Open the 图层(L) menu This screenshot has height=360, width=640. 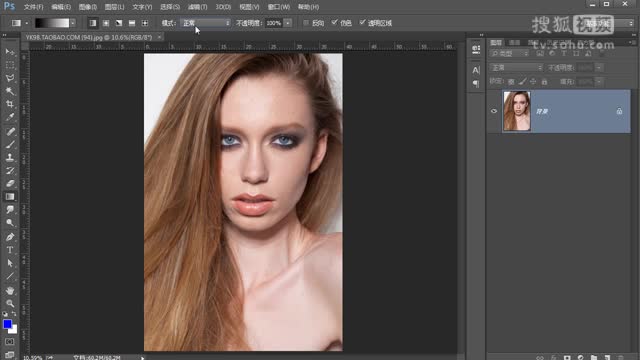[114, 7]
